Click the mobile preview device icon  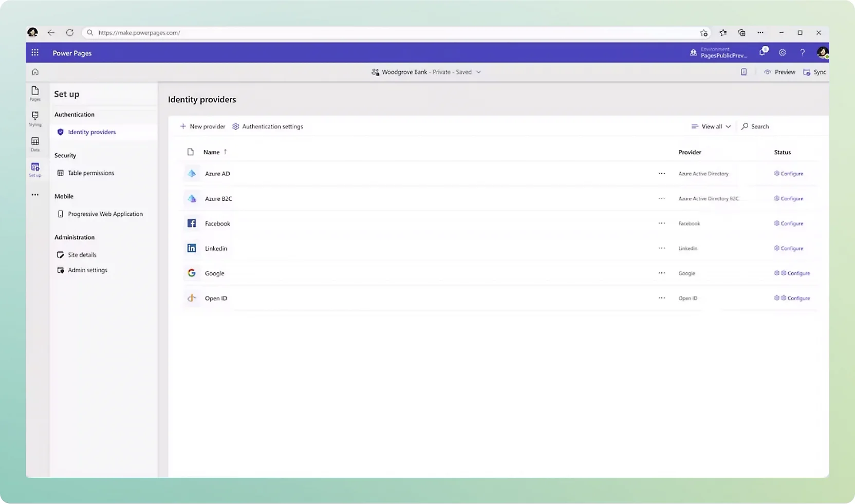(744, 72)
